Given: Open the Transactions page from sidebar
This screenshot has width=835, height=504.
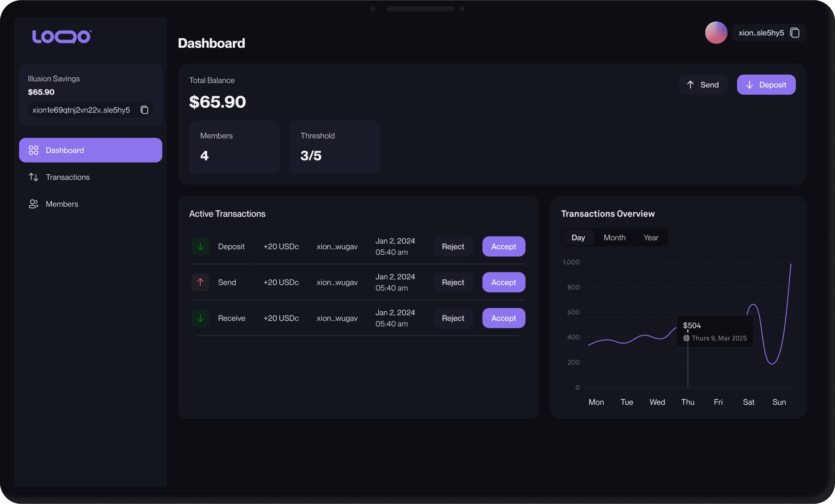Looking at the screenshot, I should (x=68, y=177).
